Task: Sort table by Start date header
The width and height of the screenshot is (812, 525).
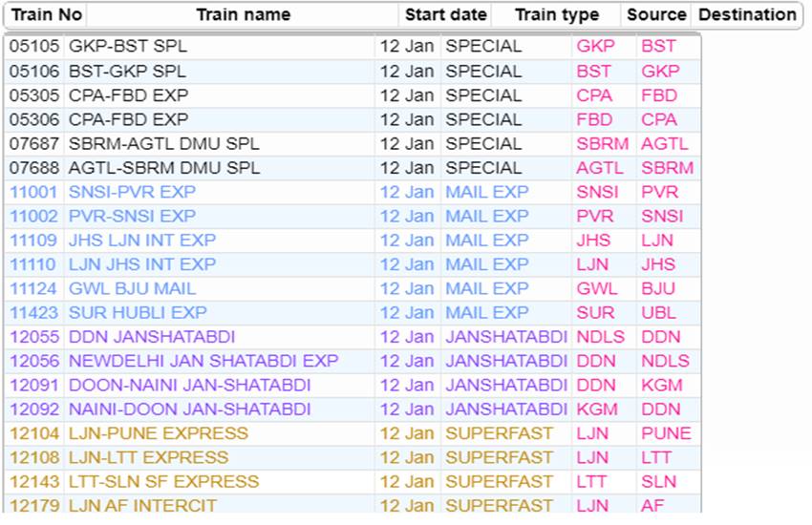Action: pos(445,15)
